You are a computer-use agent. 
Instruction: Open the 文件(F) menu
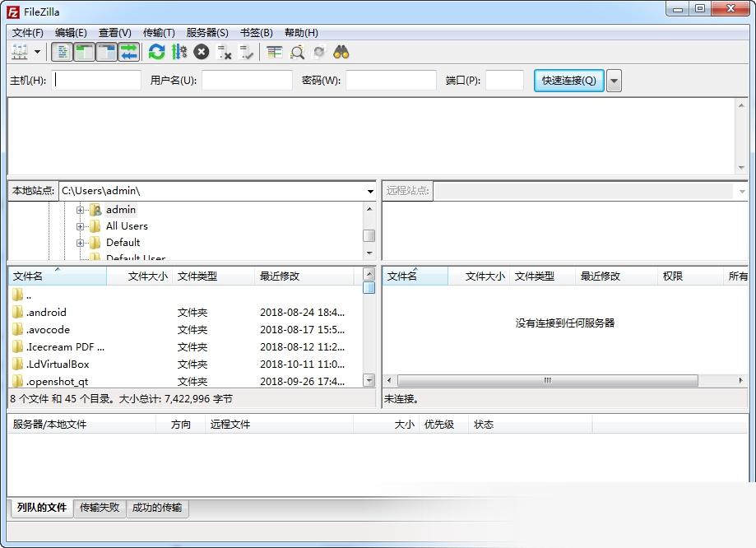[x=27, y=32]
